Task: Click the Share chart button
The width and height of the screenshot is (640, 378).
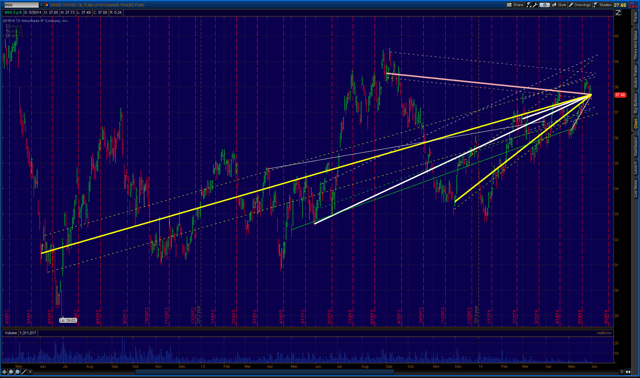Action: coord(515,5)
